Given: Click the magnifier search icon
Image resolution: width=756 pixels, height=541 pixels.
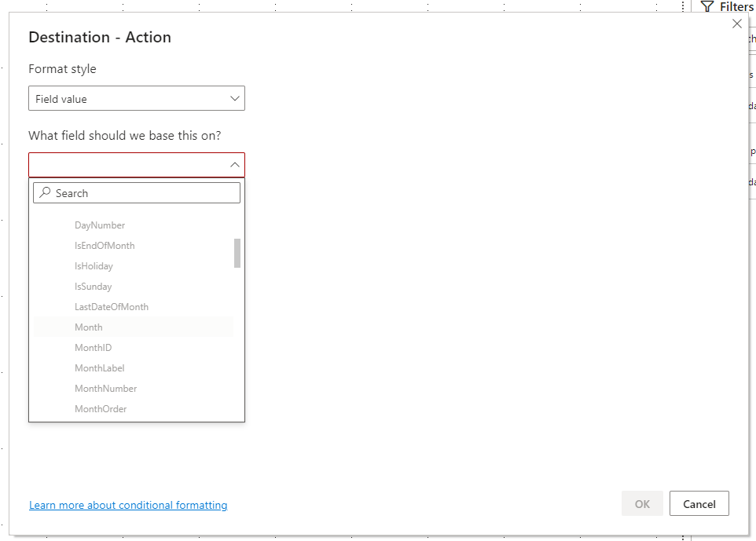Looking at the screenshot, I should [45, 192].
